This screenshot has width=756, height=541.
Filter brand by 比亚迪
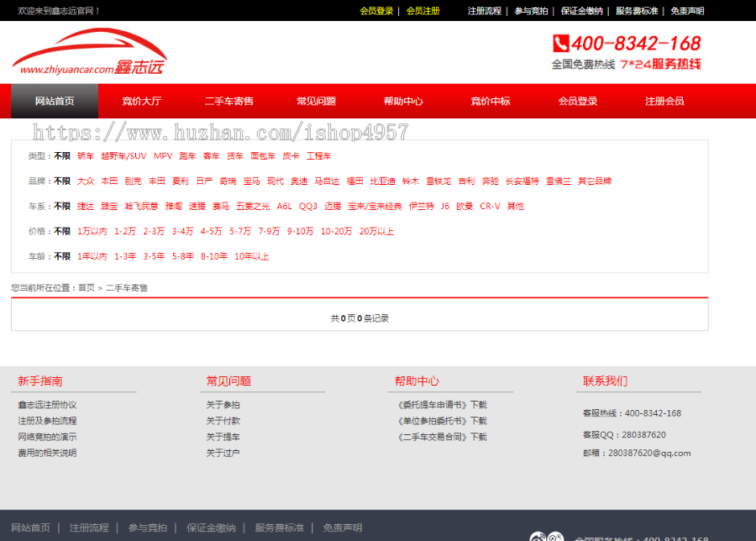tap(383, 181)
